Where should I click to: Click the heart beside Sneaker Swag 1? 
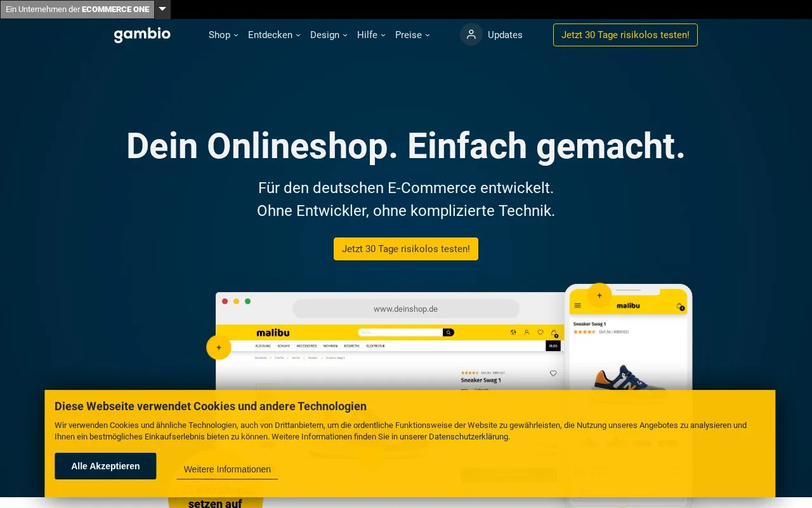point(553,373)
